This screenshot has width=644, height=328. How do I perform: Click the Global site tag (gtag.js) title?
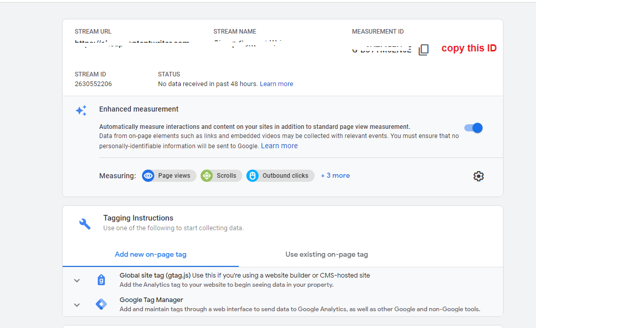pyautogui.click(x=155, y=276)
